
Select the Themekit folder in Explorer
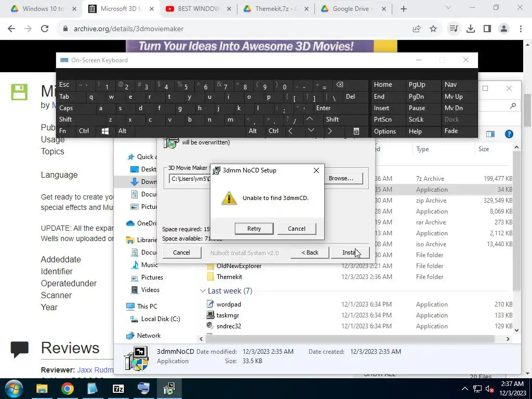[229, 277]
